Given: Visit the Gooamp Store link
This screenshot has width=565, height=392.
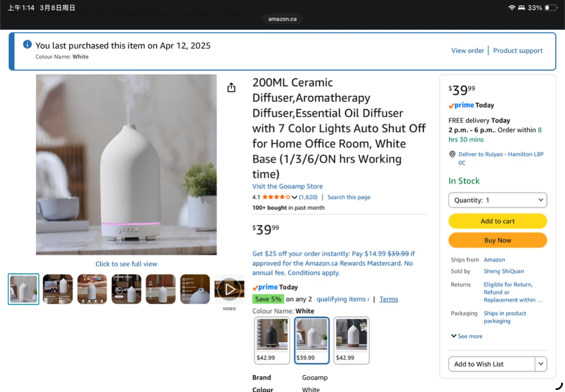Looking at the screenshot, I should point(287,186).
